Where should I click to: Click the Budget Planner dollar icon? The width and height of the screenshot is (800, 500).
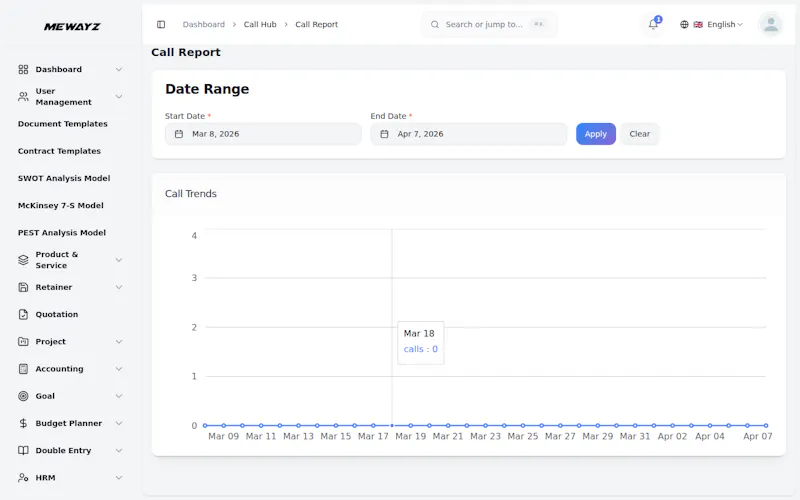23,423
